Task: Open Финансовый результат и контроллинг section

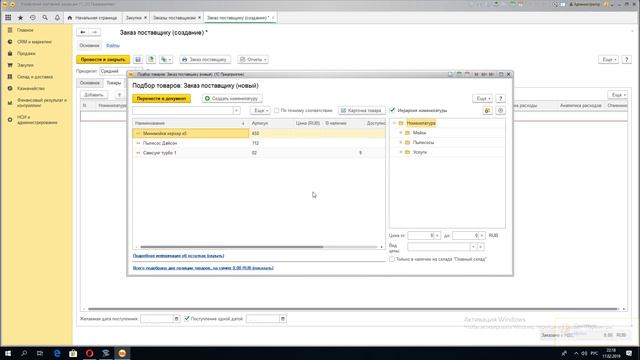Action: click(x=41, y=102)
